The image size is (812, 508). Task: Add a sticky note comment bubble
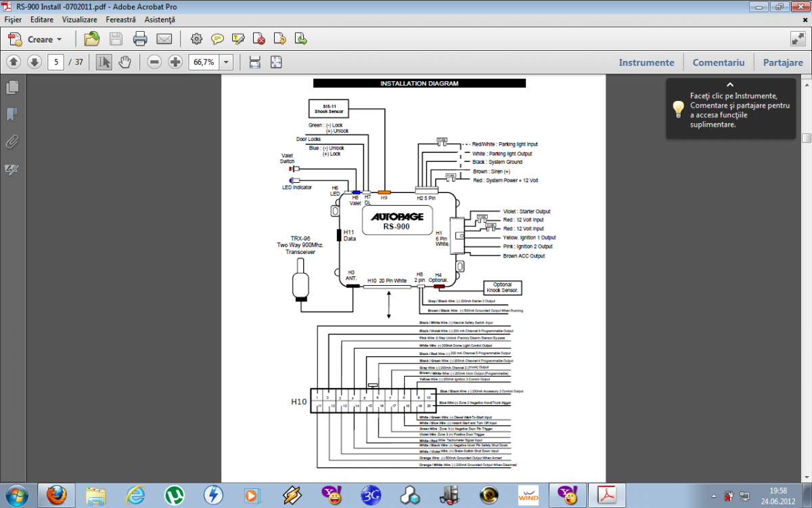217,39
